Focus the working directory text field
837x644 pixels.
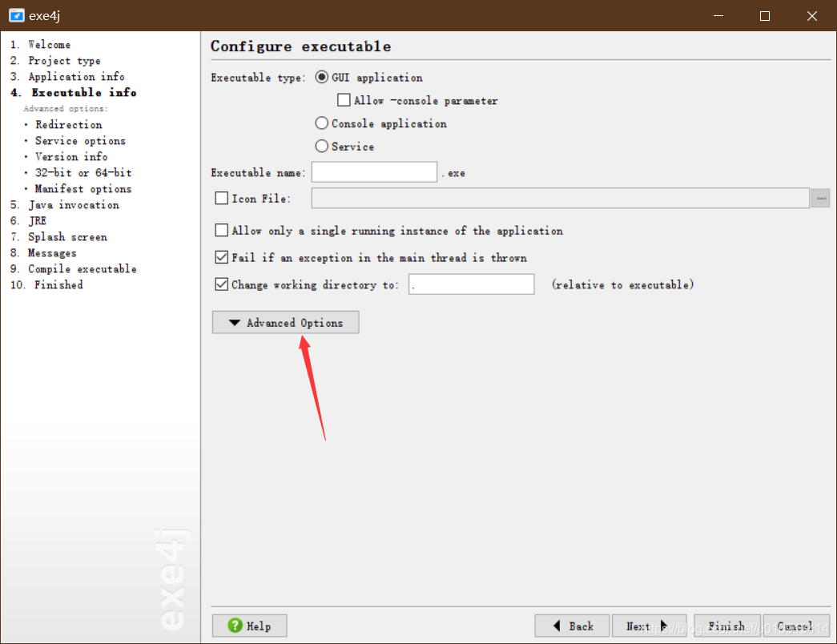471,284
